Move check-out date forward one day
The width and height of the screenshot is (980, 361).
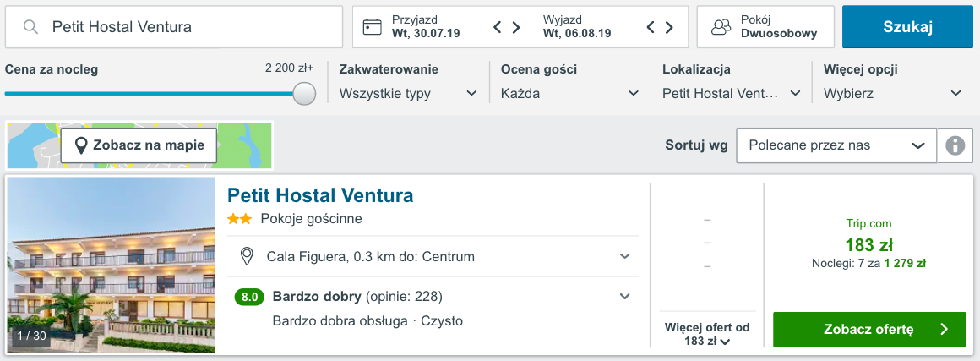tap(669, 27)
